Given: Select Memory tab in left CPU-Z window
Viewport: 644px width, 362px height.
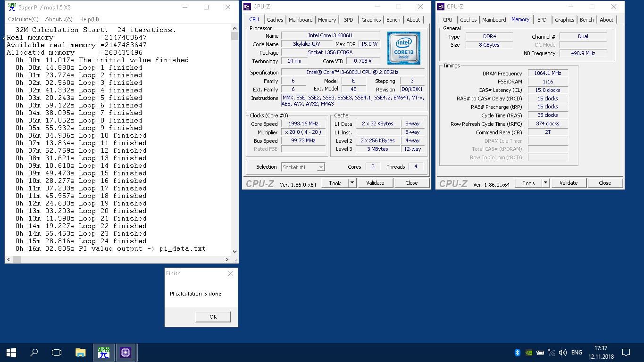Looking at the screenshot, I should [327, 20].
